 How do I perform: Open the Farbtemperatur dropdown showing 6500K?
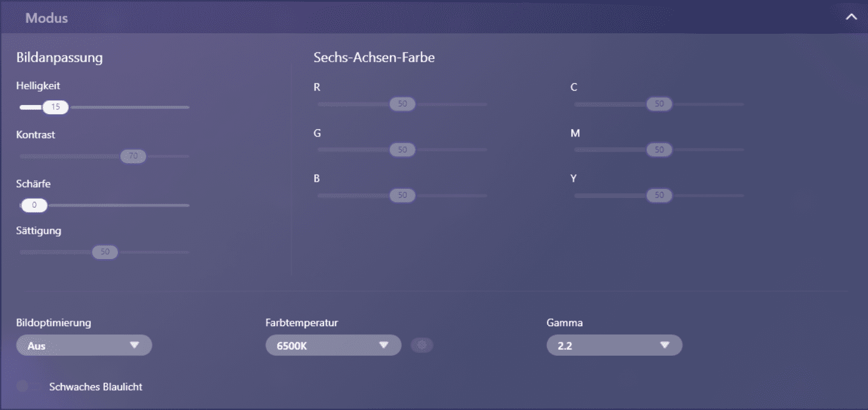pos(332,345)
